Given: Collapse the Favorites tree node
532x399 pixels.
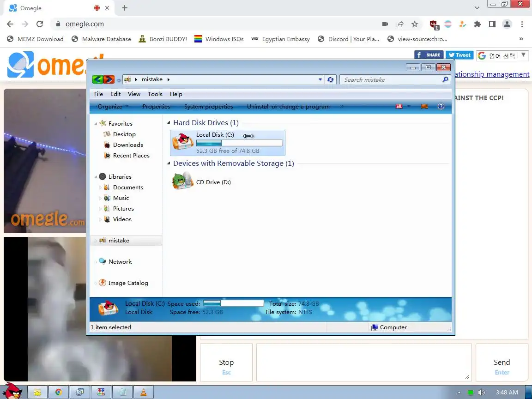Looking at the screenshot, I should coord(96,124).
